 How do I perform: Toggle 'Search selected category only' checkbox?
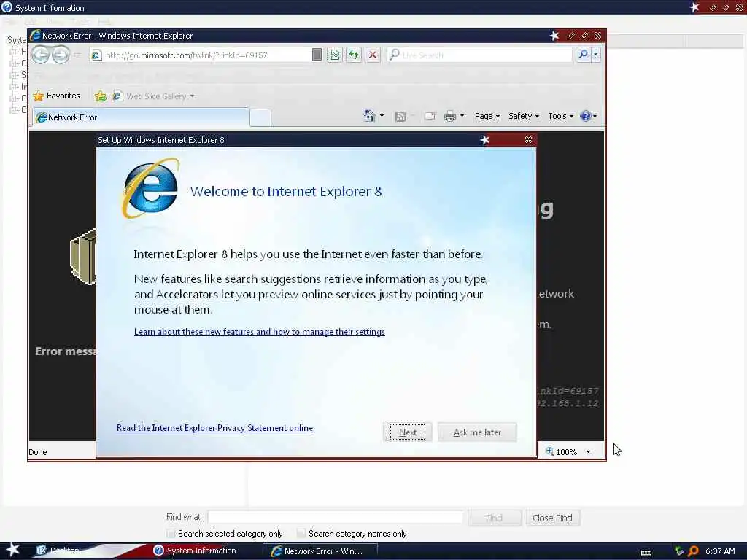(x=171, y=533)
